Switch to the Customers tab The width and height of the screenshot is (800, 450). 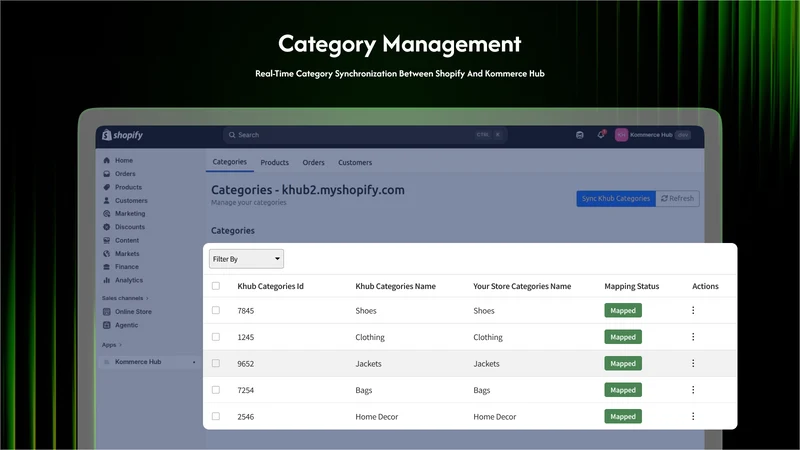point(355,162)
